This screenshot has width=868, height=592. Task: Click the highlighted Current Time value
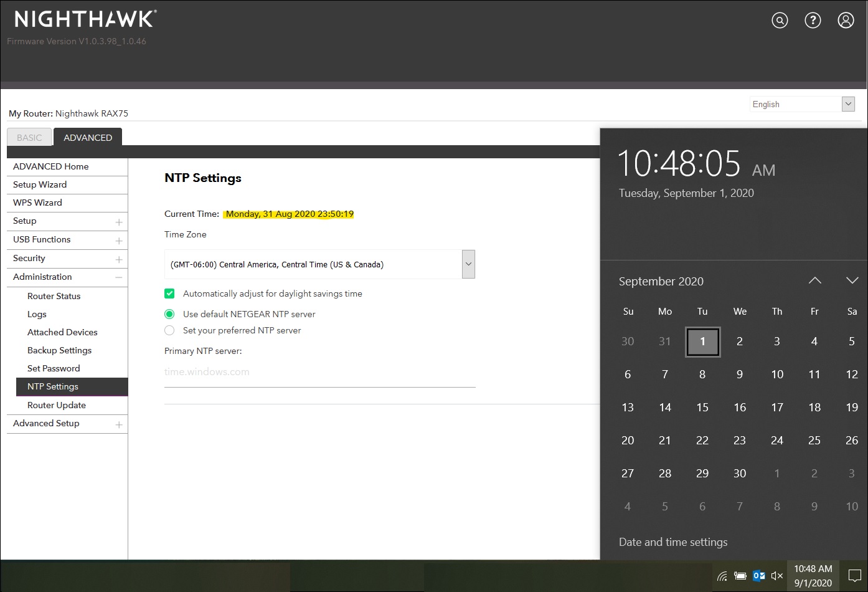[x=290, y=214]
